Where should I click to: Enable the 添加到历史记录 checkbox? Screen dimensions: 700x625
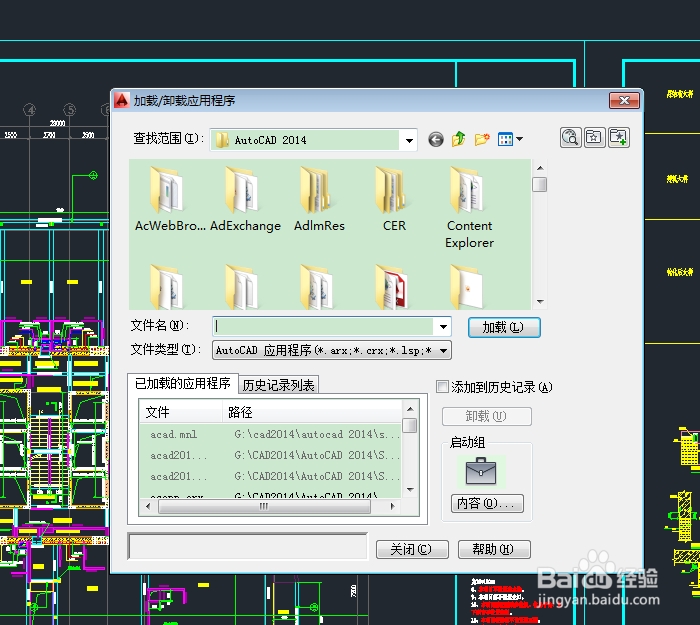point(443,387)
